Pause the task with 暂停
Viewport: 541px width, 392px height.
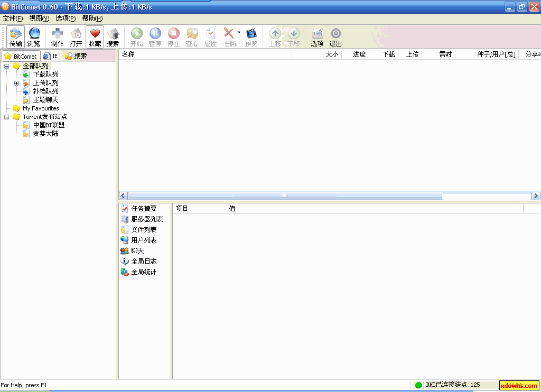coord(155,37)
